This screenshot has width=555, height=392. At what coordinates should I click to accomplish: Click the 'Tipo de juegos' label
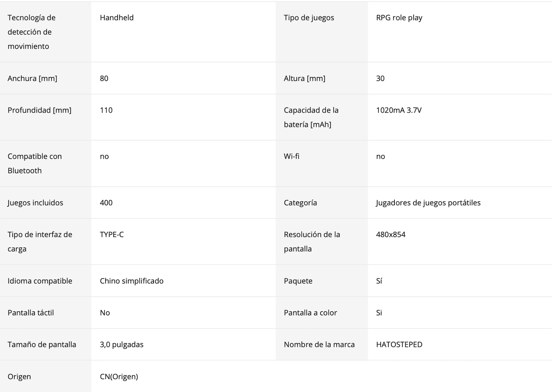(309, 18)
